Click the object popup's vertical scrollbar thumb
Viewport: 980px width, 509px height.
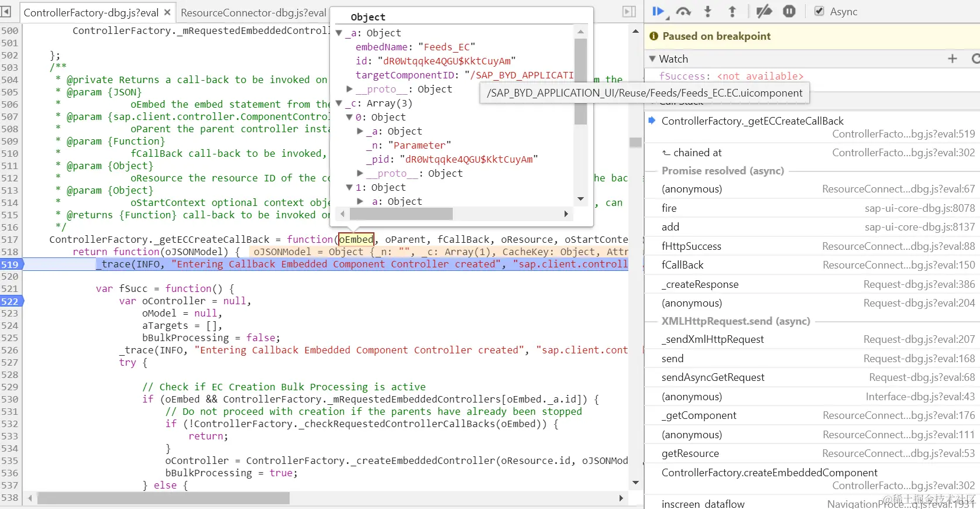580,81
